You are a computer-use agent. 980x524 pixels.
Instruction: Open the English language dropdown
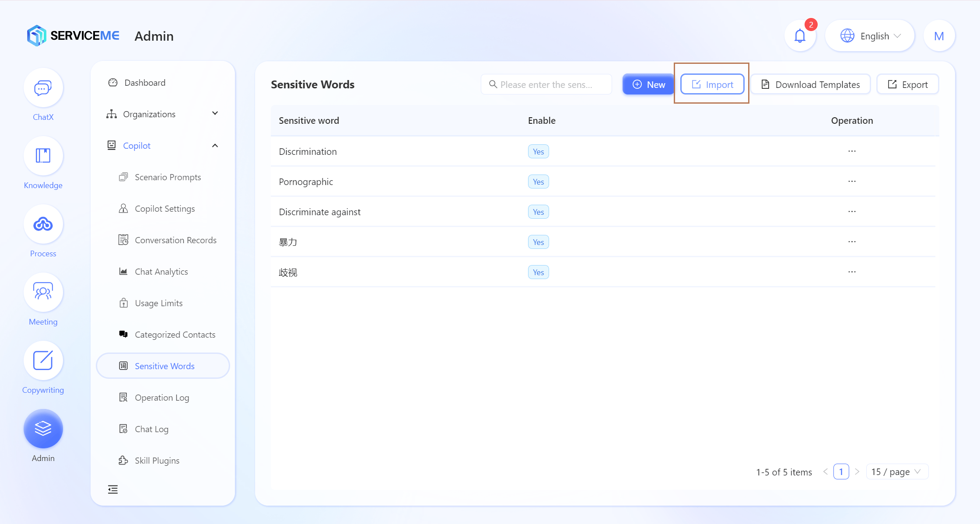pos(870,36)
